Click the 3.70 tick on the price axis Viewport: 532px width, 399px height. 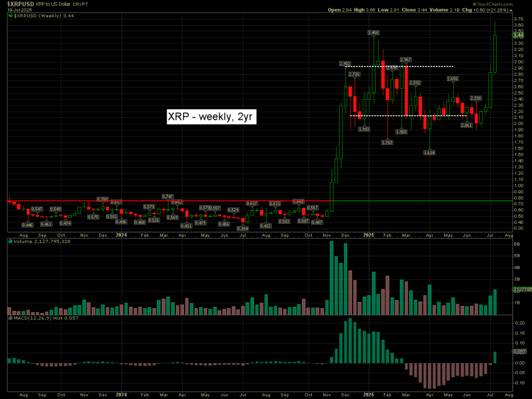[518, 19]
